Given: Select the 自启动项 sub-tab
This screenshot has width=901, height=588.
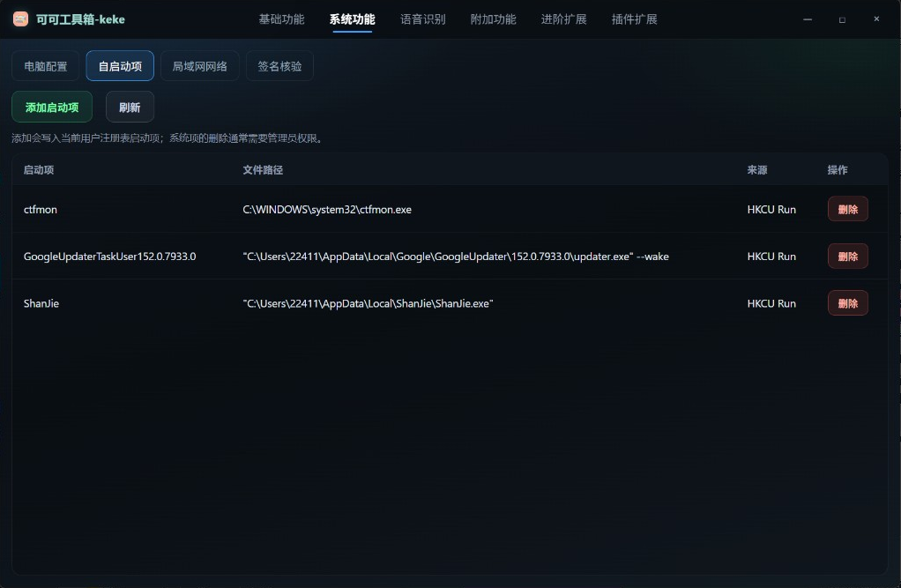Looking at the screenshot, I should point(120,66).
